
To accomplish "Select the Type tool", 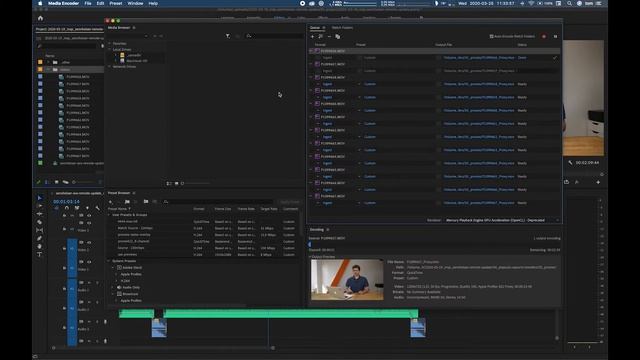I will [39, 255].
